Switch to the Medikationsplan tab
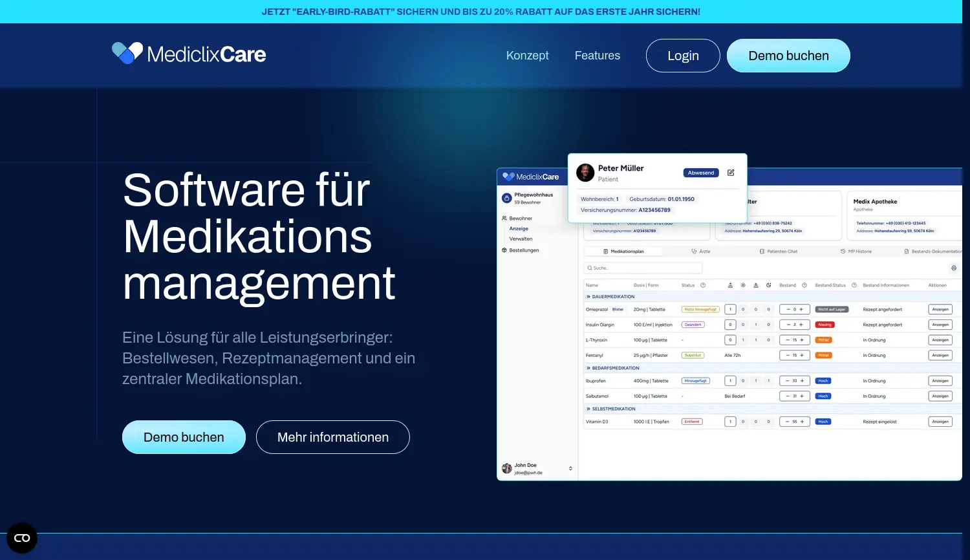 click(x=624, y=251)
